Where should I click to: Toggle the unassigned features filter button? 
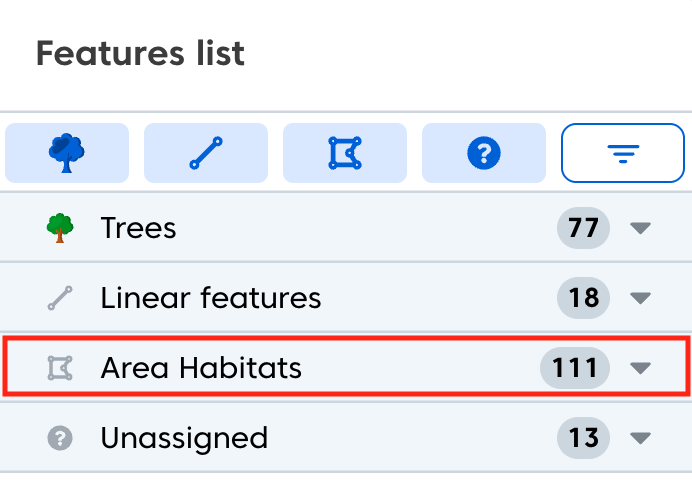(x=484, y=153)
